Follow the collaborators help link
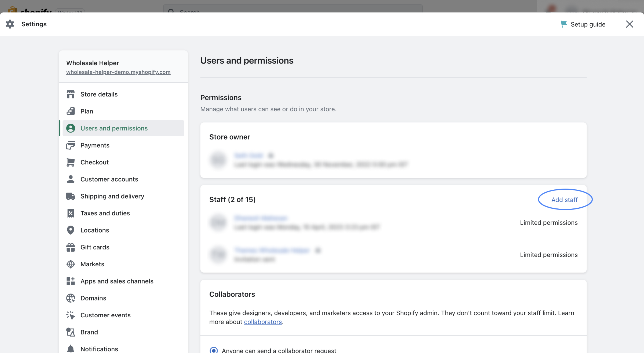Image resolution: width=644 pixels, height=353 pixels. (x=263, y=322)
